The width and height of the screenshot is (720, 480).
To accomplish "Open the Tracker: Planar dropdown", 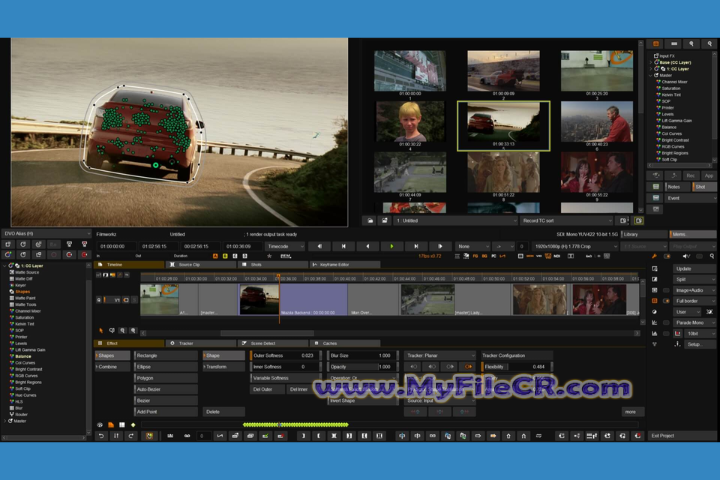I will [x=439, y=356].
